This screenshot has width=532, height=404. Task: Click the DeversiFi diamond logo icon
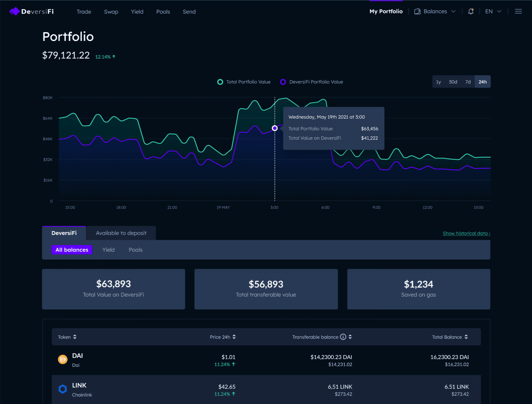pos(15,11)
